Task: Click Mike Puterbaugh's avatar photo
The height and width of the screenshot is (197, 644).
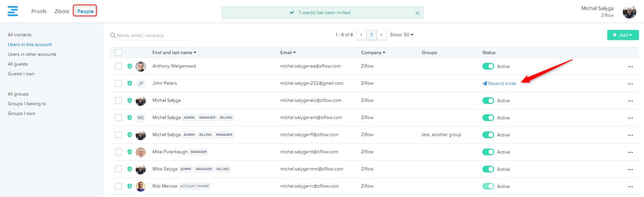Action: [x=141, y=152]
